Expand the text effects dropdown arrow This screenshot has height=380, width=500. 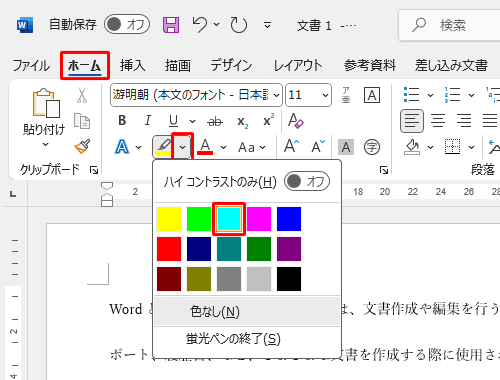click(x=138, y=147)
